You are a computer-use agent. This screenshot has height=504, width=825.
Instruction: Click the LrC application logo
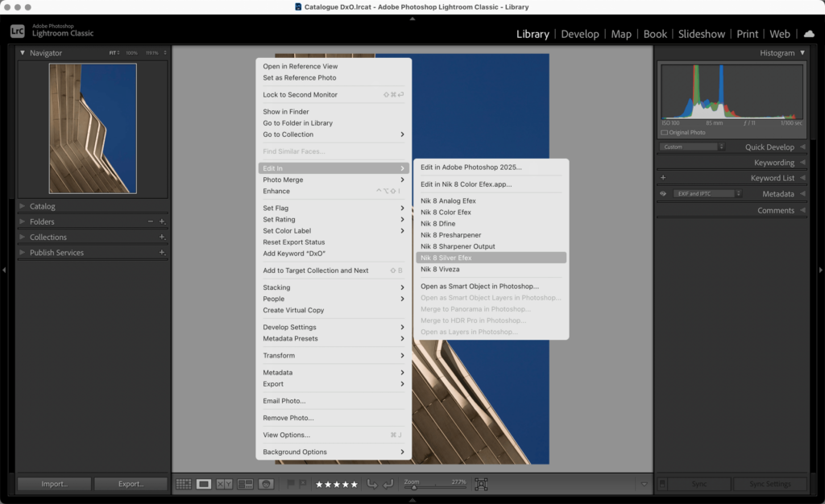click(18, 31)
